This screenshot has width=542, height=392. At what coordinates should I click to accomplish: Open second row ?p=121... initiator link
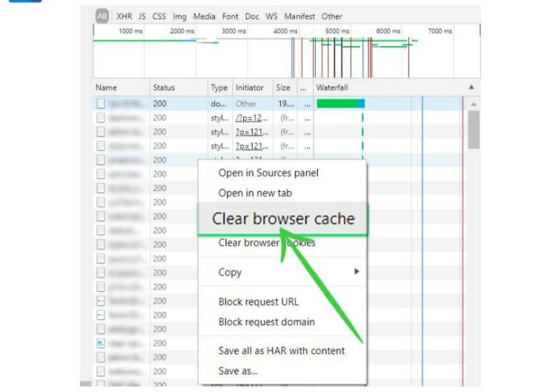251,132
